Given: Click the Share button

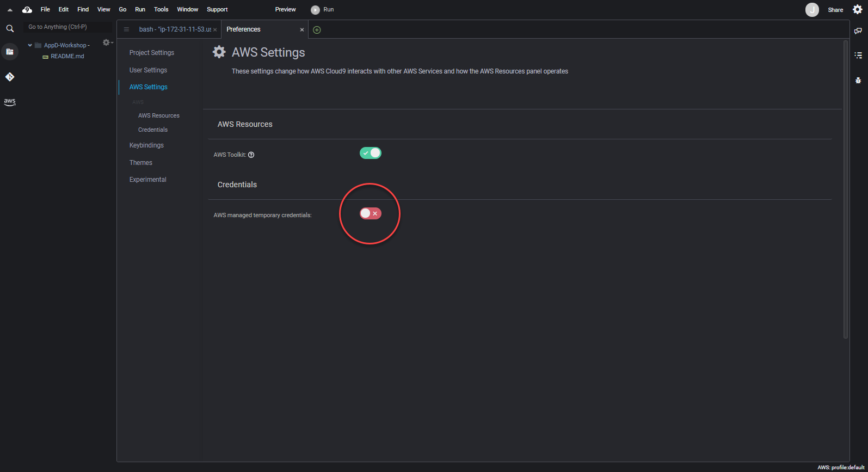Looking at the screenshot, I should 835,10.
